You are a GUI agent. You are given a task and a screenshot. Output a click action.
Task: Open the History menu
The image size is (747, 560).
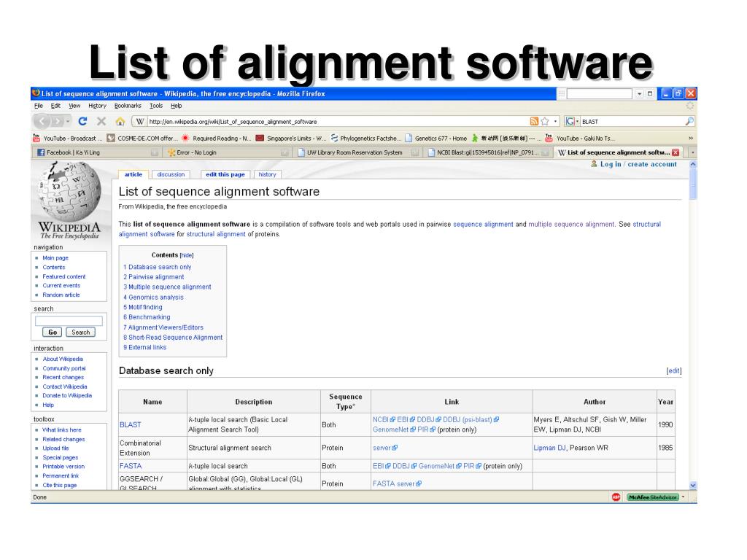97,106
